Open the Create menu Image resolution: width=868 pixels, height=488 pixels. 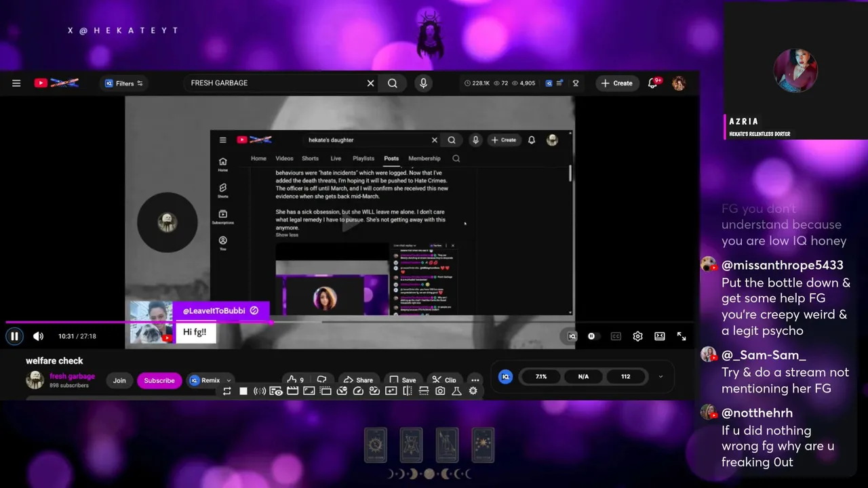tap(617, 83)
